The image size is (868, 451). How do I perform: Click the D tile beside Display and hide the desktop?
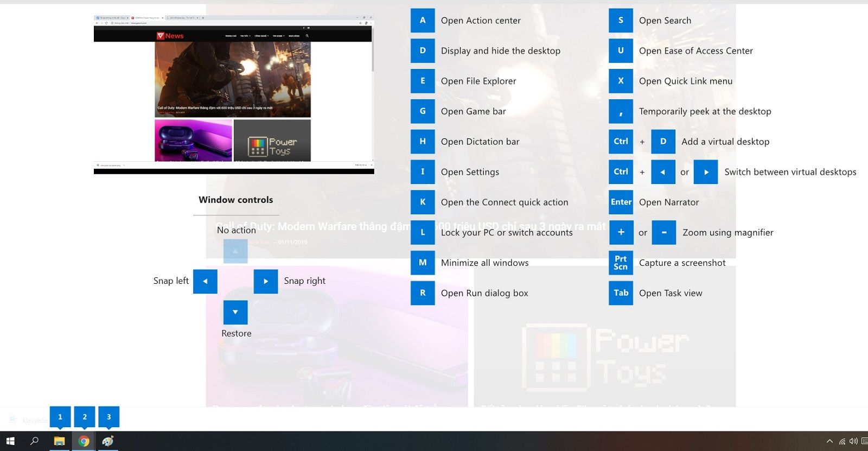(423, 50)
